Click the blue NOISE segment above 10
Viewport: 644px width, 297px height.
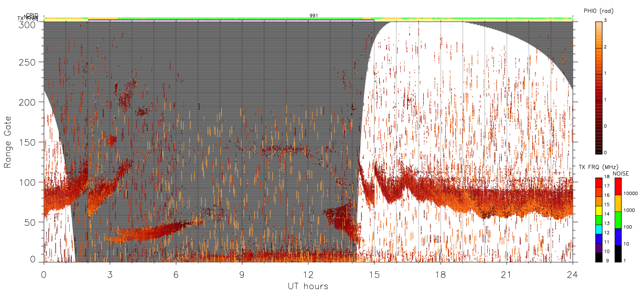[x=618, y=237]
